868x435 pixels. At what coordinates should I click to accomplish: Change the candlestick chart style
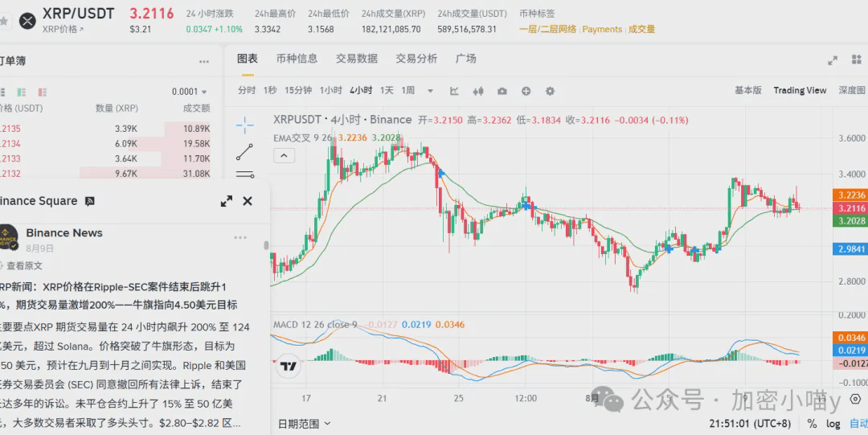coord(479,91)
